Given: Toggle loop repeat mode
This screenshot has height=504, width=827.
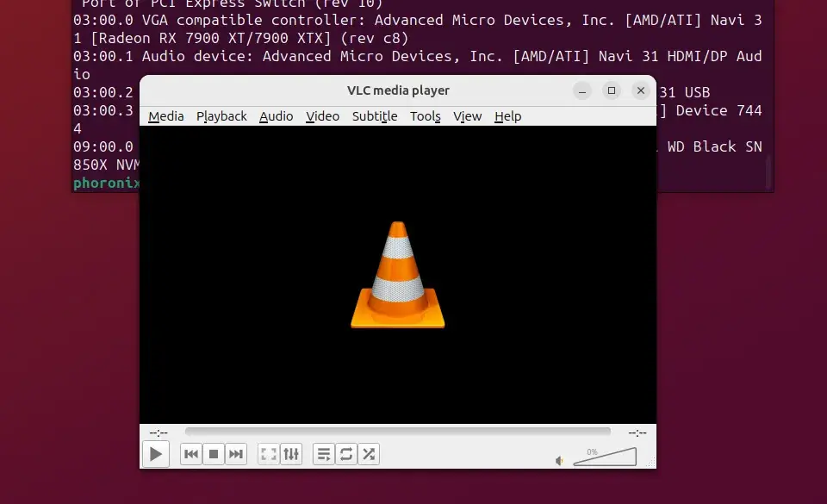Looking at the screenshot, I should [346, 454].
